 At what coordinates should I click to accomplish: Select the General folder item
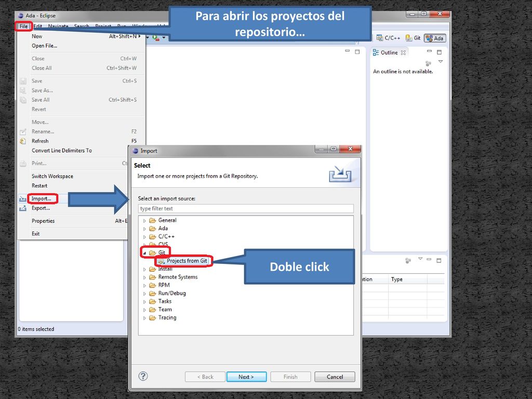pyautogui.click(x=163, y=220)
